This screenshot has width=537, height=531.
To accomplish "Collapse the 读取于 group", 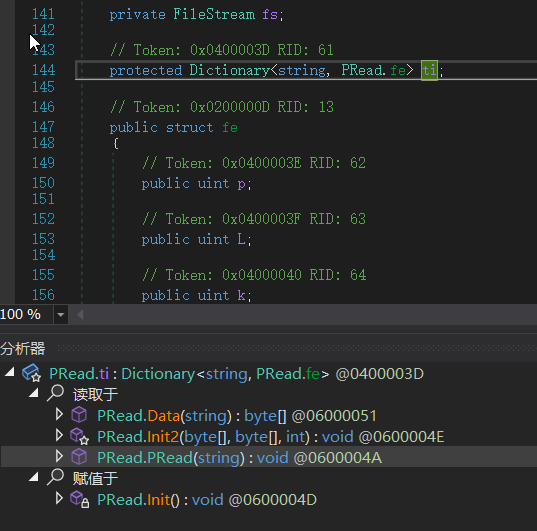I will [34, 393].
